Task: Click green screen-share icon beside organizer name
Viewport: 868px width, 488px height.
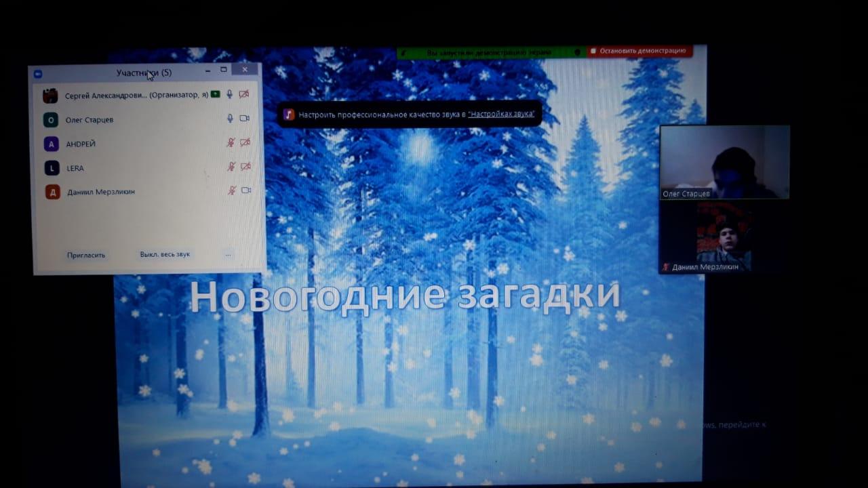Action: coord(215,94)
